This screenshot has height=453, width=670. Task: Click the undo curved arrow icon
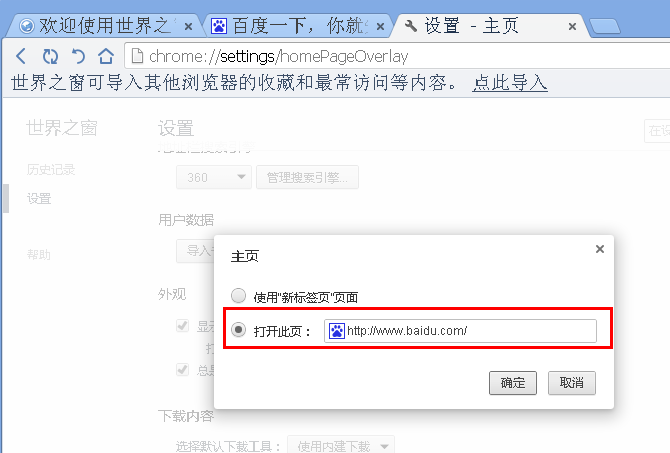pos(78,56)
